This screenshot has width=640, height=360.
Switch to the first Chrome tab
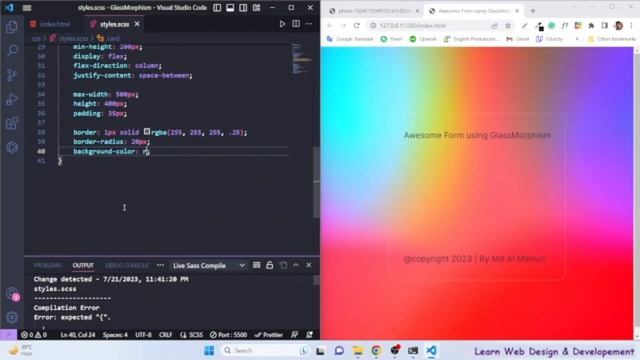(x=373, y=11)
